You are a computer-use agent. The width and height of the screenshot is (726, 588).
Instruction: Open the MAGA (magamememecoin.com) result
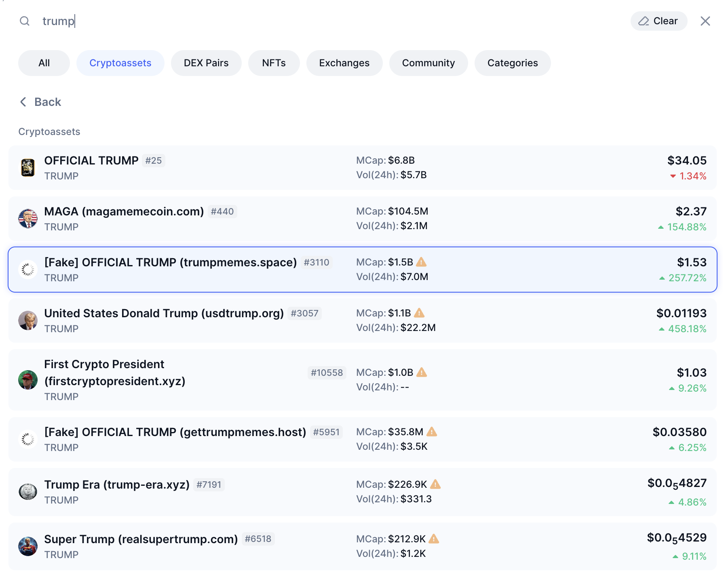click(363, 219)
